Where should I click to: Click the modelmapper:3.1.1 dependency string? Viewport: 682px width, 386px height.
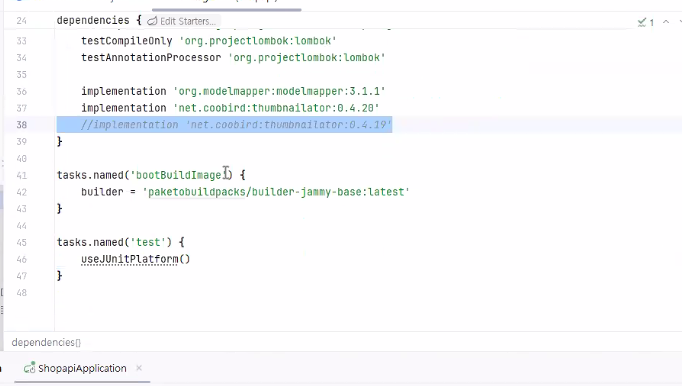click(279, 91)
